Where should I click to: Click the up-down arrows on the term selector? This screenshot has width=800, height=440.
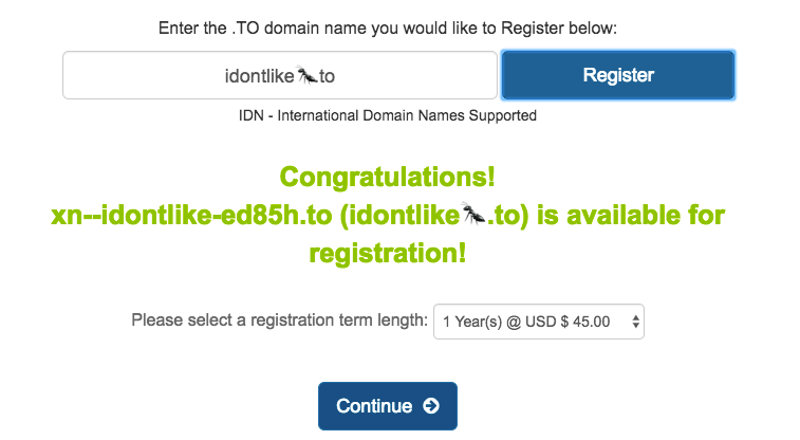point(635,322)
